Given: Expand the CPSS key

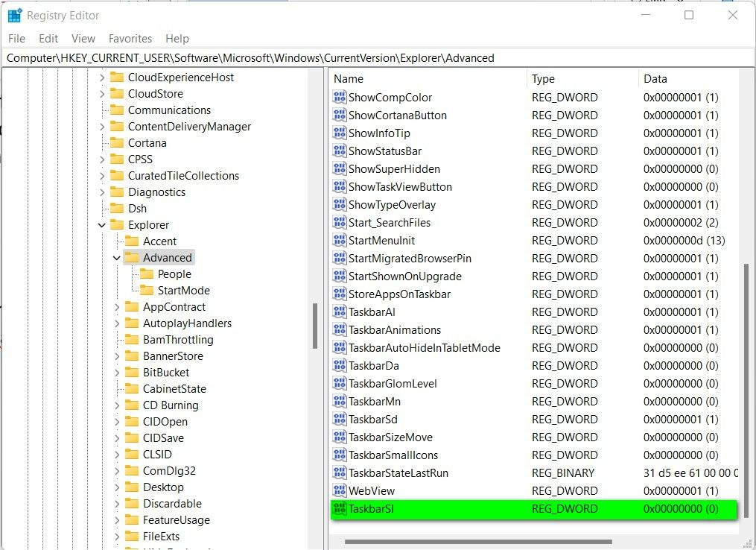Looking at the screenshot, I should point(102,159).
